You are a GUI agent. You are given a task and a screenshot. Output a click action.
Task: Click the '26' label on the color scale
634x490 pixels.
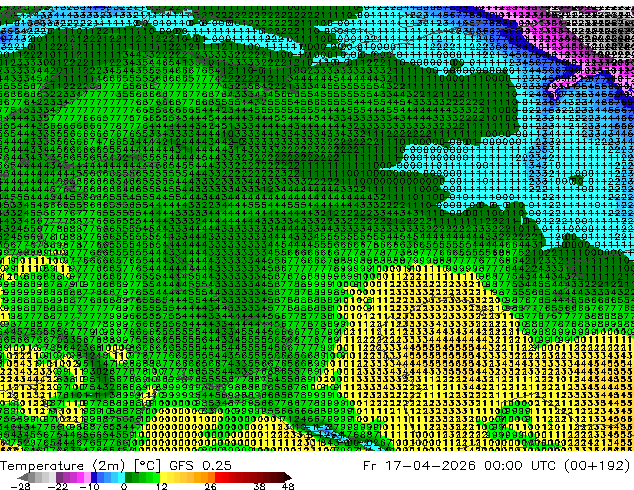coord(210,486)
